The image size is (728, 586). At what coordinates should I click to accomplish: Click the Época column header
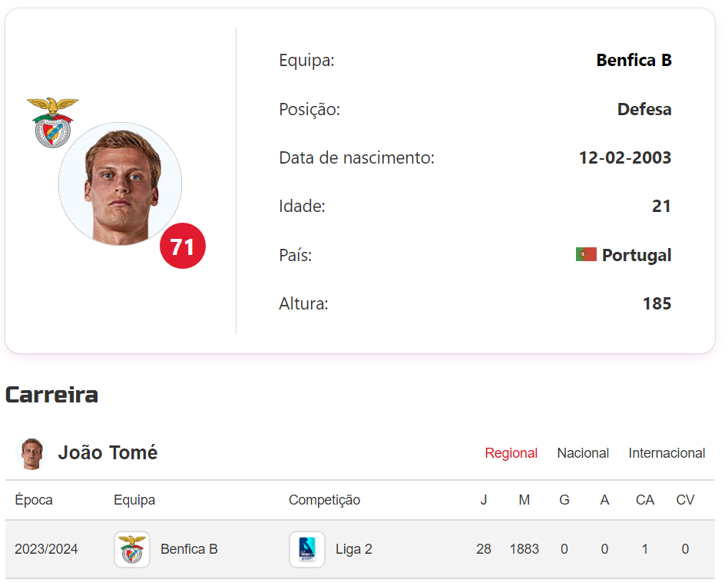click(34, 500)
